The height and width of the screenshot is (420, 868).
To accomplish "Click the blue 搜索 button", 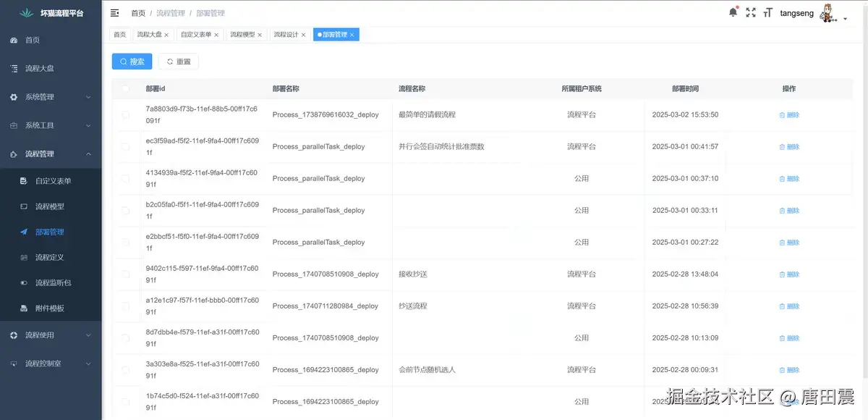I will pyautogui.click(x=132, y=62).
